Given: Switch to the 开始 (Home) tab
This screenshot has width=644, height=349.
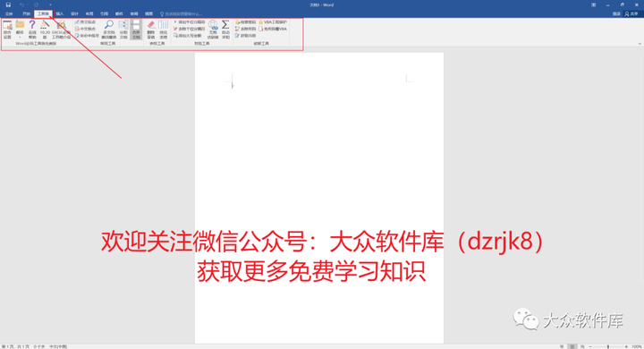Looking at the screenshot, I should 26,14.
